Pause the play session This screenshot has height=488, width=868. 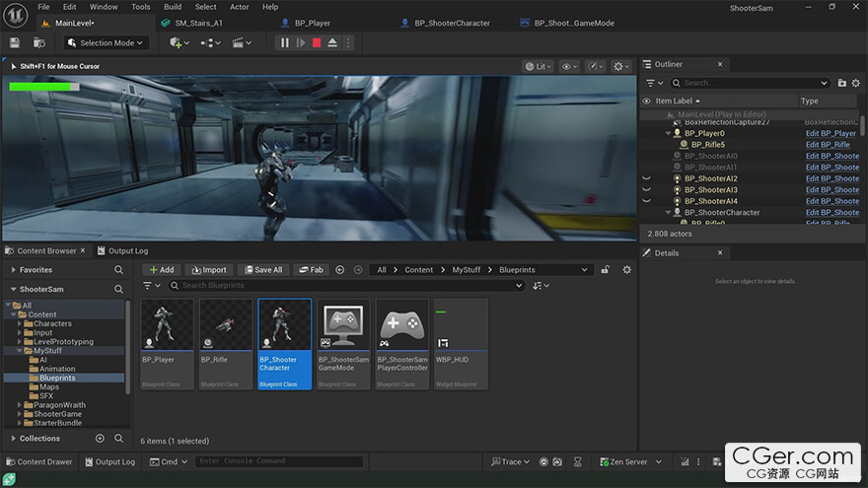coord(284,42)
